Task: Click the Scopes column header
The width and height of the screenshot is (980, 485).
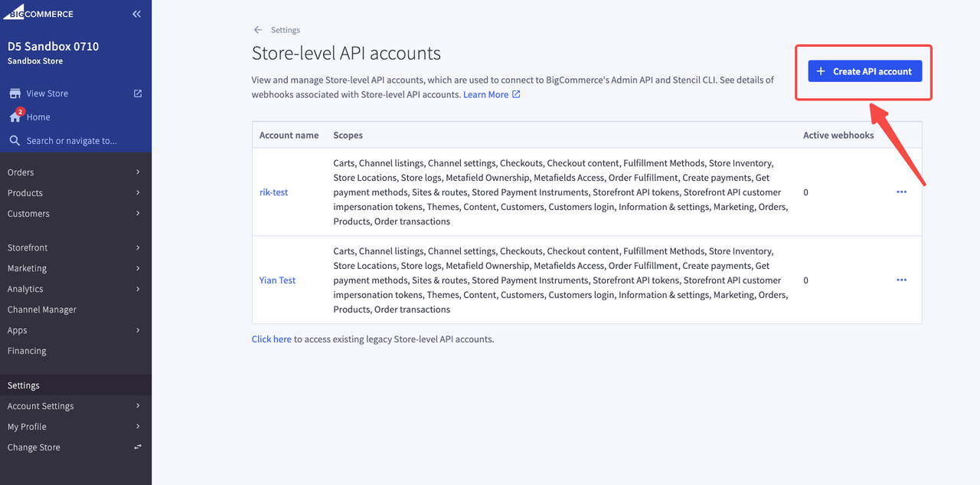Action: [x=348, y=135]
